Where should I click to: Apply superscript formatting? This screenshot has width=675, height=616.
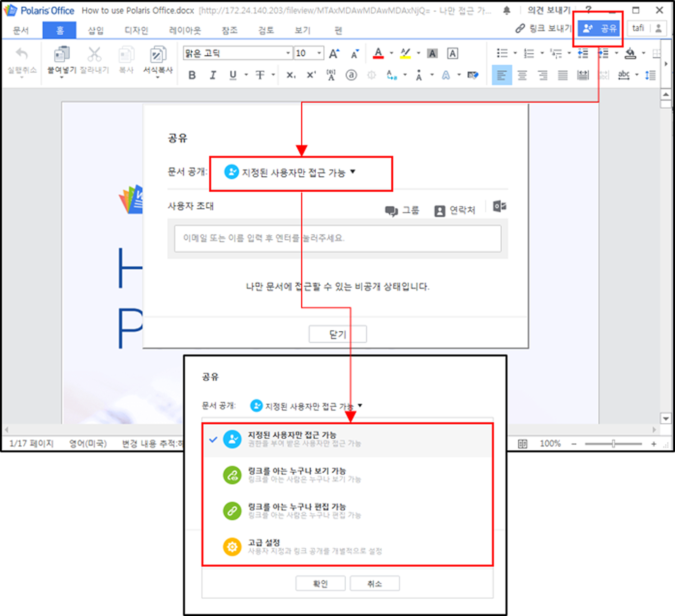coord(311,75)
